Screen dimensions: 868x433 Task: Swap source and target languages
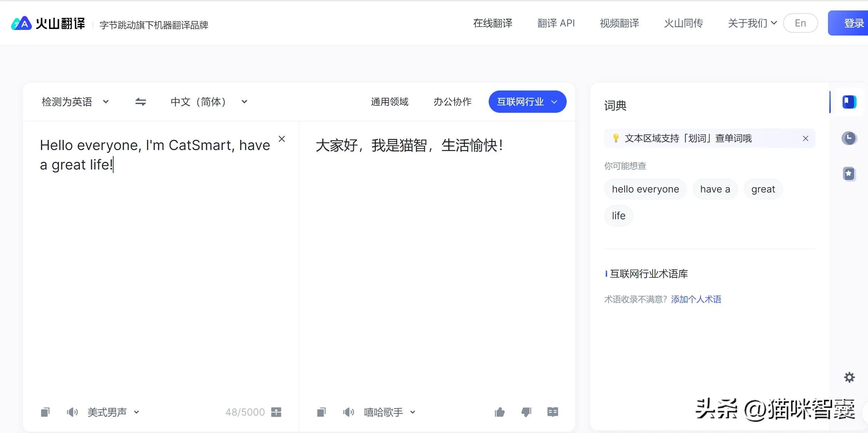(x=141, y=102)
